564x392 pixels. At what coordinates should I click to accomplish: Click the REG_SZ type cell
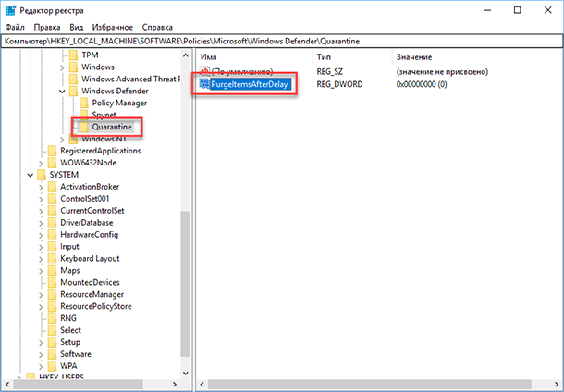tap(329, 71)
